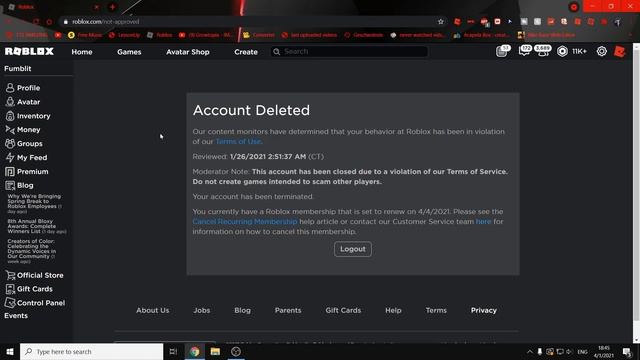Open the Blog sidebar entry
This screenshot has height=360, width=640.
19,185
